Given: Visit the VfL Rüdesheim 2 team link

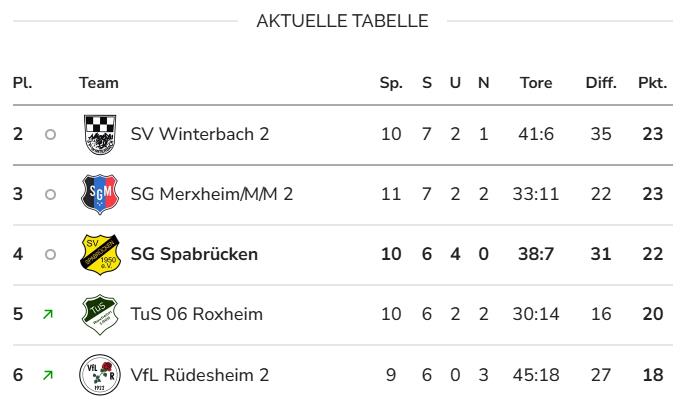Looking at the screenshot, I should coord(200,375).
